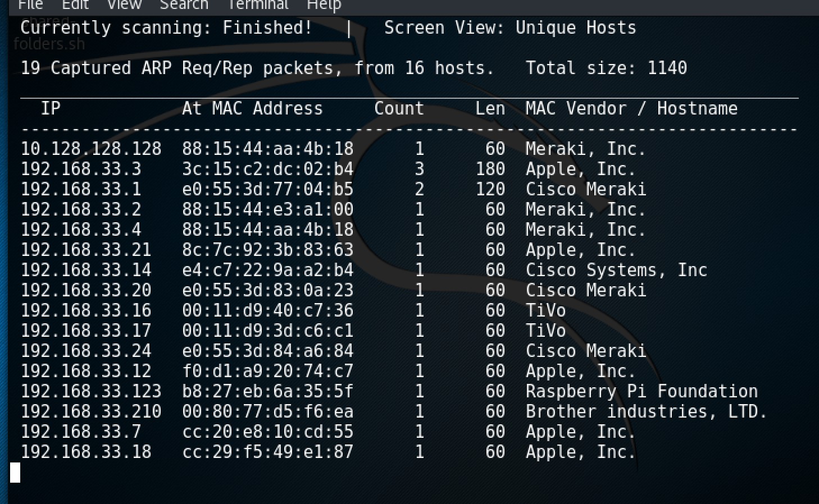Click MAC address 3c:15:c2:dc:02:b4
This screenshot has height=504, width=819.
tap(268, 169)
